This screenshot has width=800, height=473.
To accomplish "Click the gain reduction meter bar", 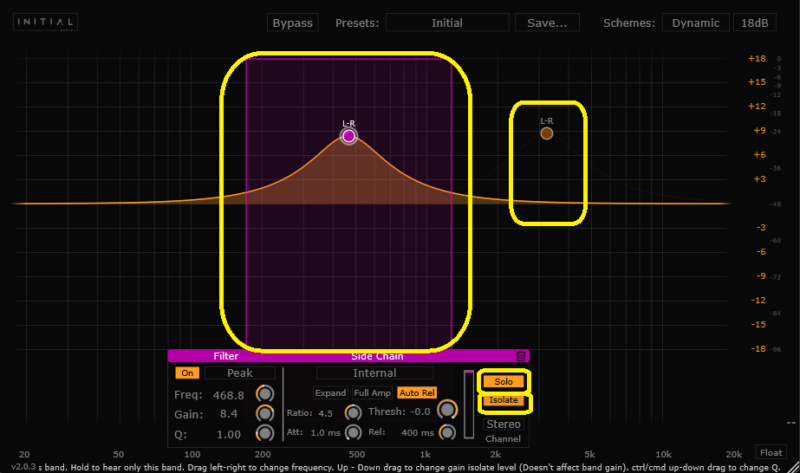I will tap(468, 405).
